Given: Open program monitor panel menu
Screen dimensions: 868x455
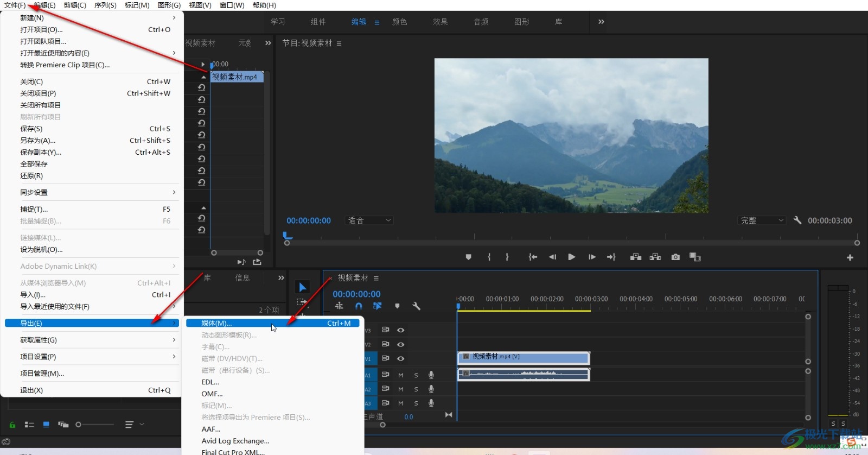Looking at the screenshot, I should 339,43.
